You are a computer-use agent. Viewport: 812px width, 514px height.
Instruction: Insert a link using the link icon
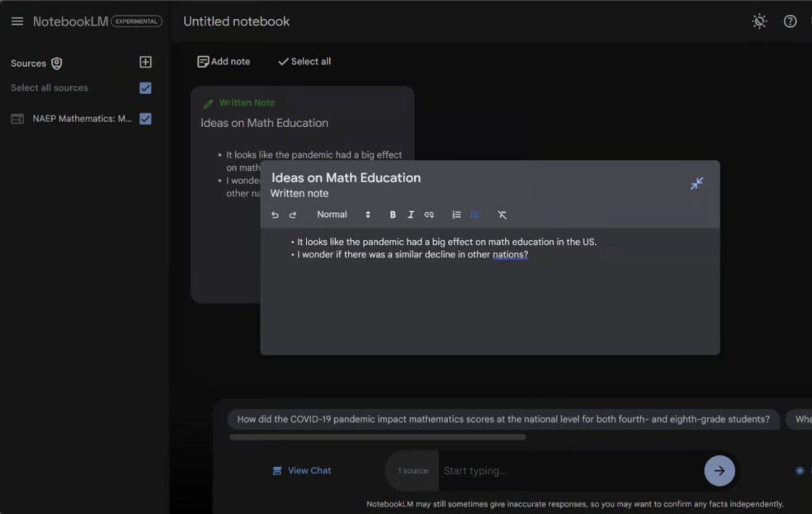click(429, 214)
